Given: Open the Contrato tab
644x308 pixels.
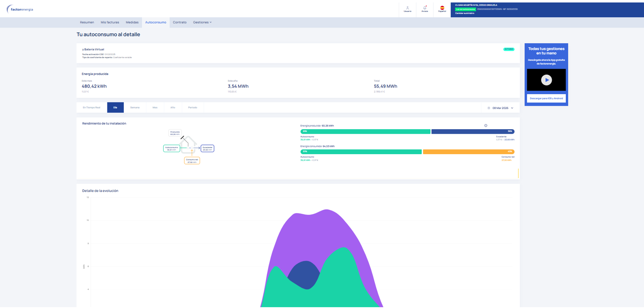Looking at the screenshot, I should pyautogui.click(x=179, y=22).
